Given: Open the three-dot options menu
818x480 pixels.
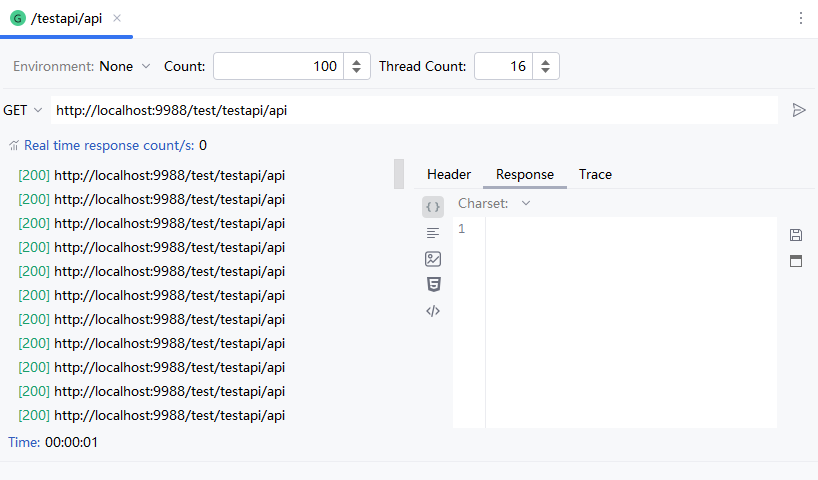Looking at the screenshot, I should coord(800,18).
